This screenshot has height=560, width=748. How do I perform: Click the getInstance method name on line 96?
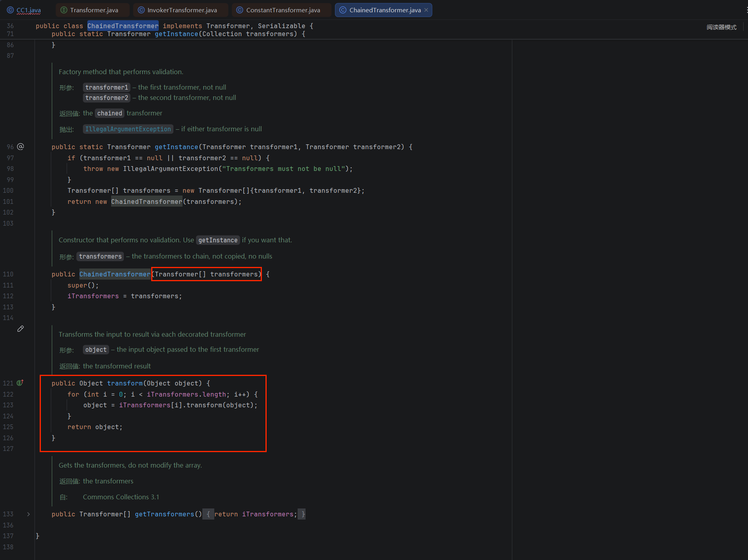click(176, 147)
